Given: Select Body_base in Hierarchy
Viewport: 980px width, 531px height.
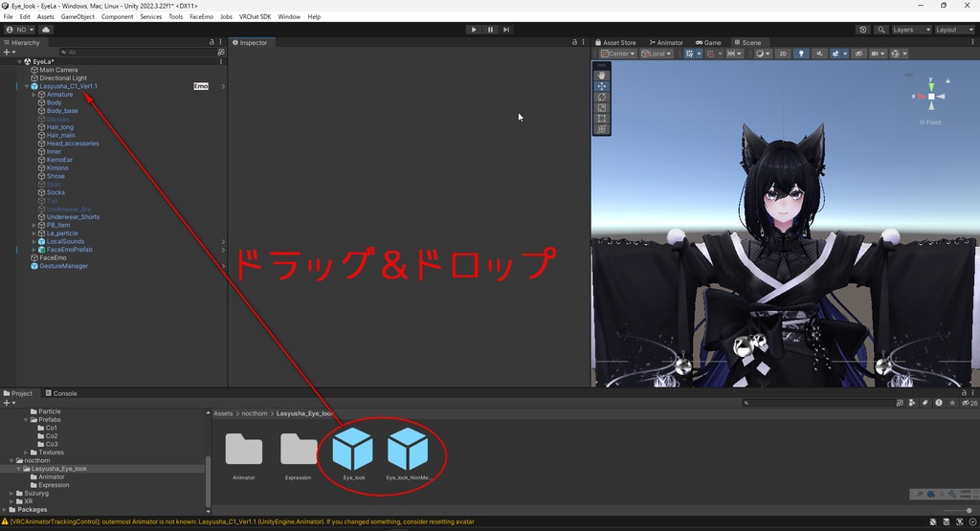Looking at the screenshot, I should (x=62, y=111).
